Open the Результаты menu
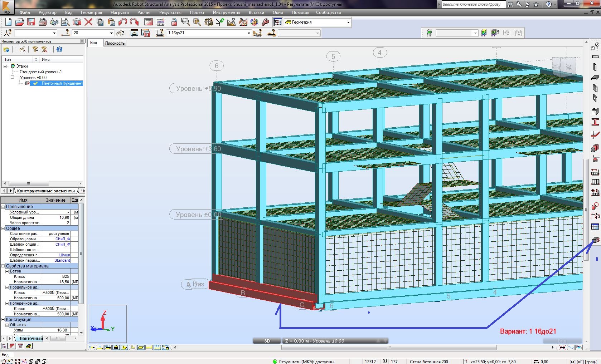Screen dimensions: 601x364 coord(170,13)
